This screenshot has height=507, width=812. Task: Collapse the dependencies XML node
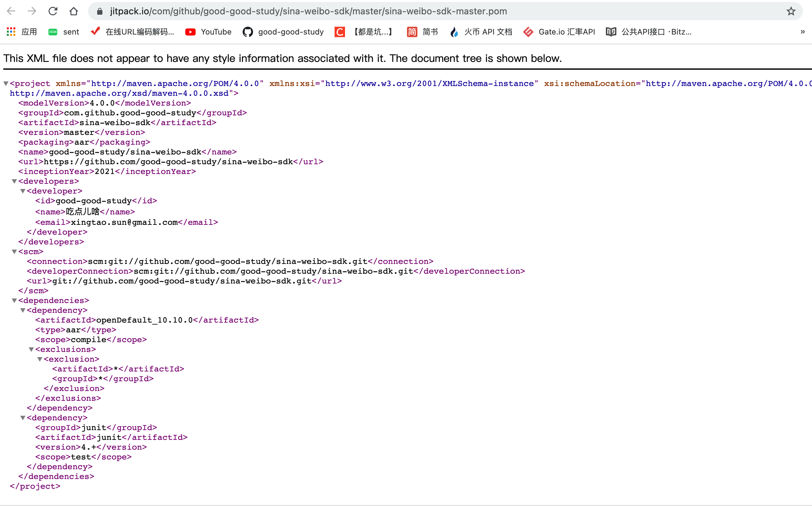click(x=14, y=300)
